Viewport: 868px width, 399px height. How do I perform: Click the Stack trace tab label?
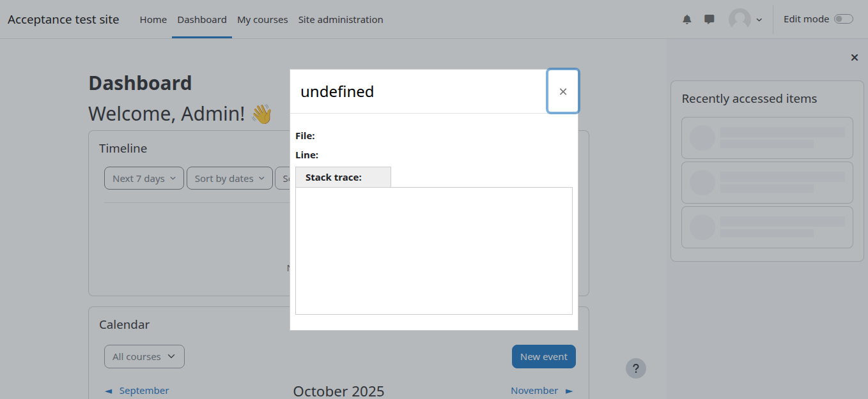[334, 177]
